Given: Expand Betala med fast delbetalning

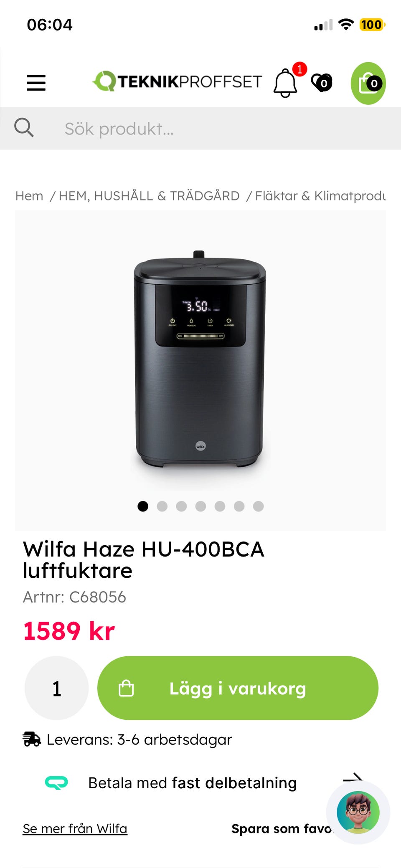Looking at the screenshot, I should coord(193,783).
